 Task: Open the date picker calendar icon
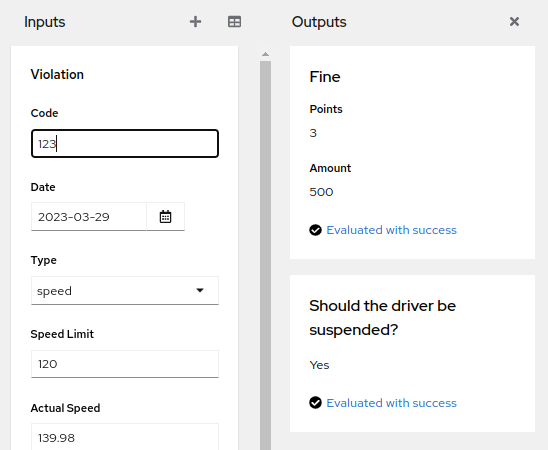tap(165, 217)
